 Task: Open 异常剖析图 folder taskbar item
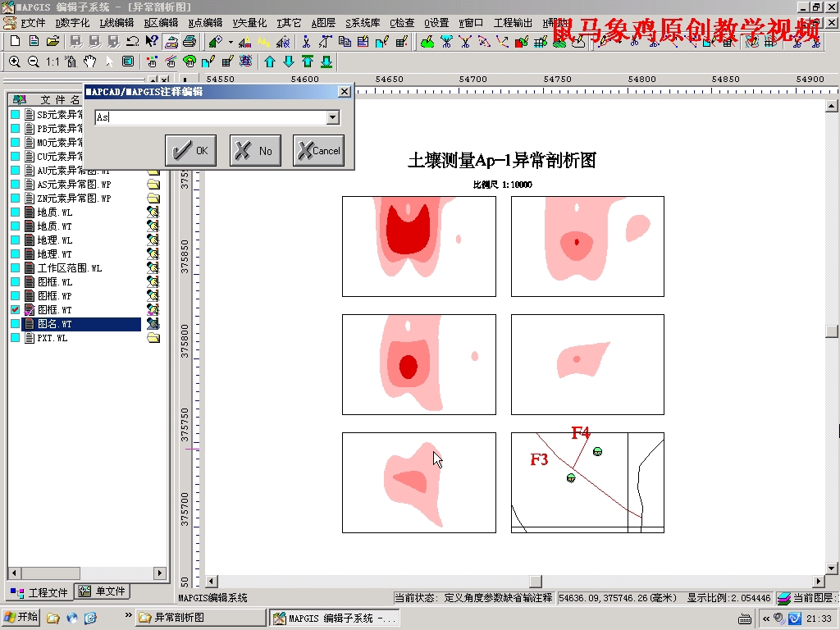200,618
